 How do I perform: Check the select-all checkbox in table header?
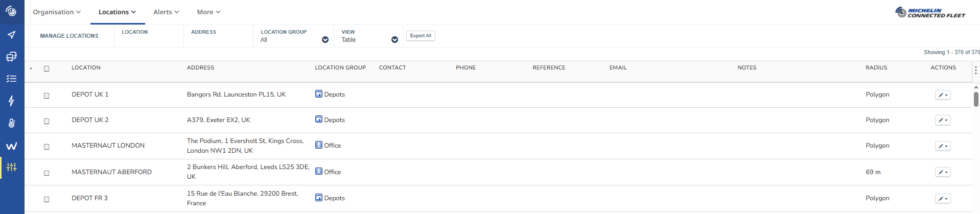(x=46, y=68)
